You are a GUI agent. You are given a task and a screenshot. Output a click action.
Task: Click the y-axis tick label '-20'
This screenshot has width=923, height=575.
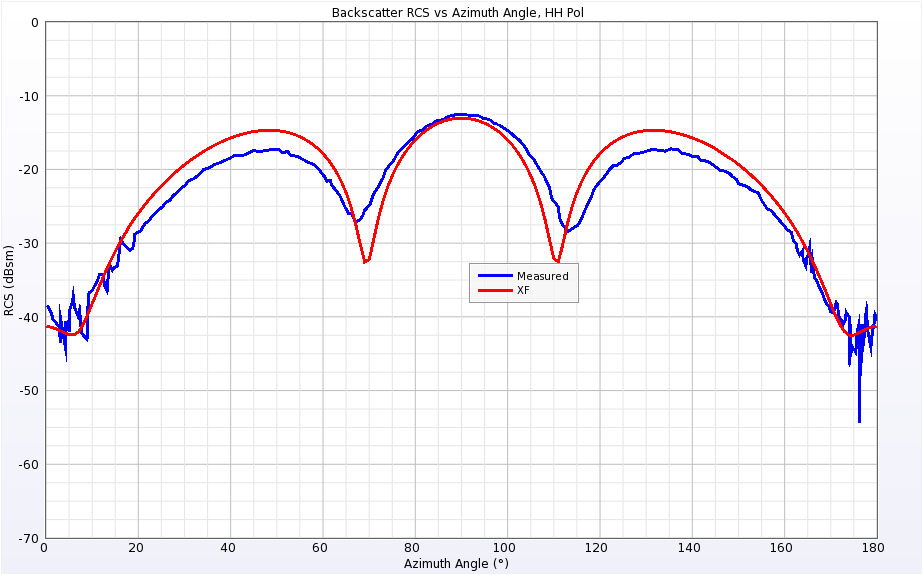pyautogui.click(x=30, y=169)
